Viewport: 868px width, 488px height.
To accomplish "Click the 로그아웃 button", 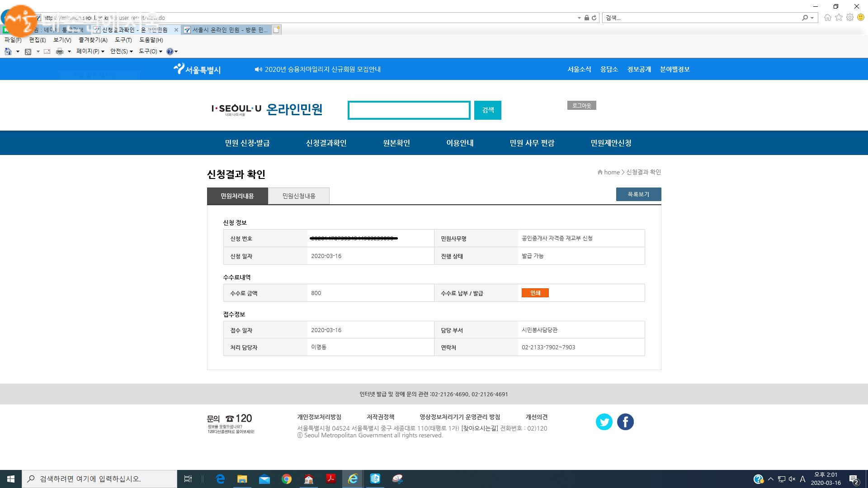I will point(581,105).
